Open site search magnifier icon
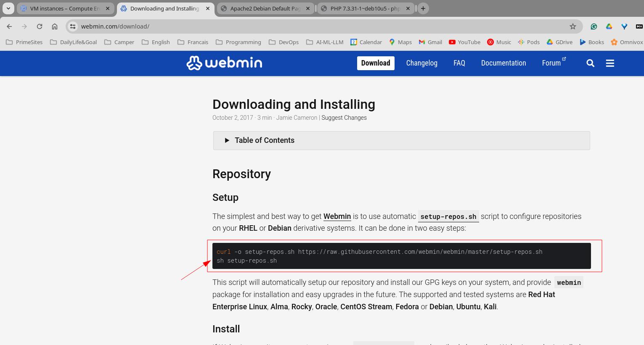The image size is (644, 345). [591, 63]
